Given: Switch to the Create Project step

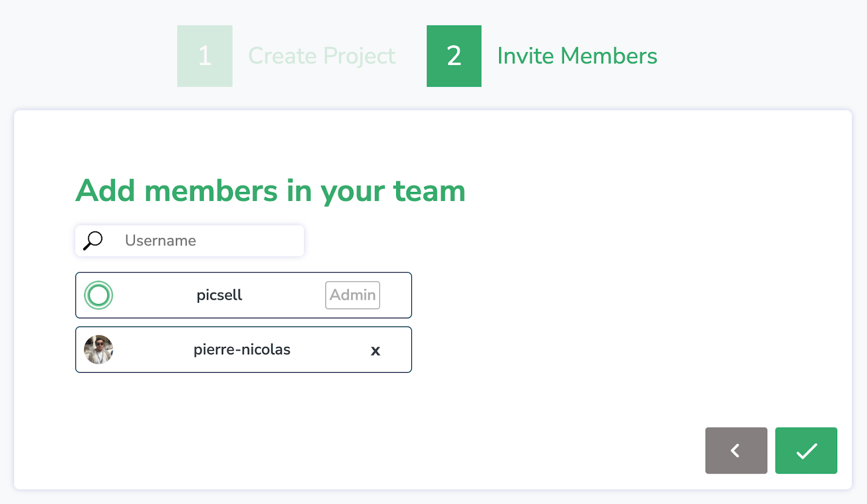Looking at the screenshot, I should click(322, 56).
